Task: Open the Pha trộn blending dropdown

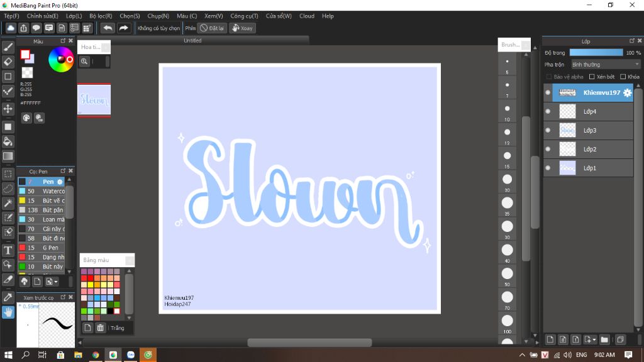Action: pyautogui.click(x=606, y=65)
